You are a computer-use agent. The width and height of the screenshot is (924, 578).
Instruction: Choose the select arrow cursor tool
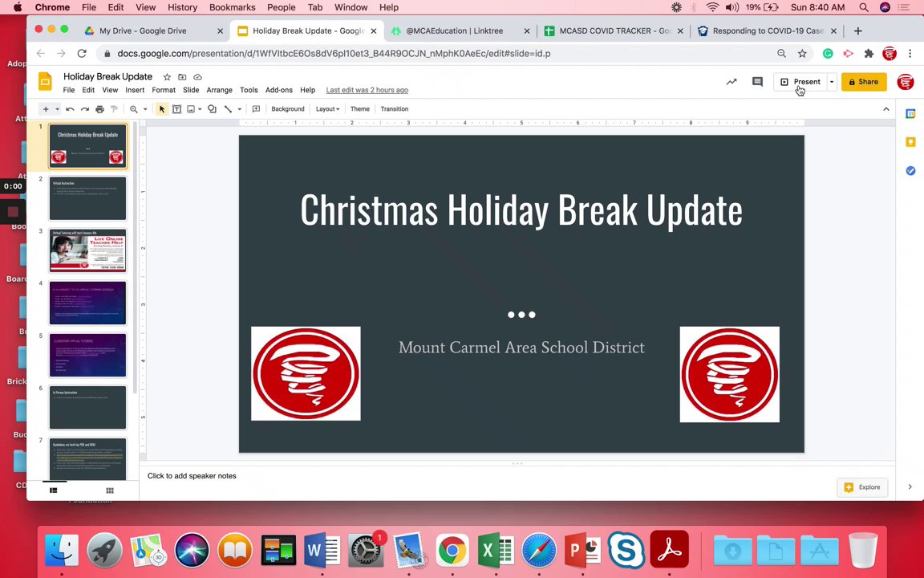coord(161,109)
